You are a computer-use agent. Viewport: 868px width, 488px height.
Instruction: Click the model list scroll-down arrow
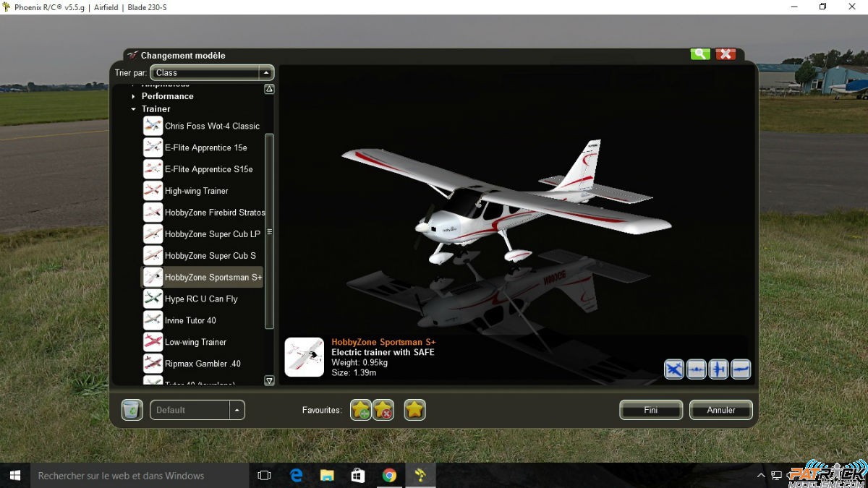[x=268, y=381]
